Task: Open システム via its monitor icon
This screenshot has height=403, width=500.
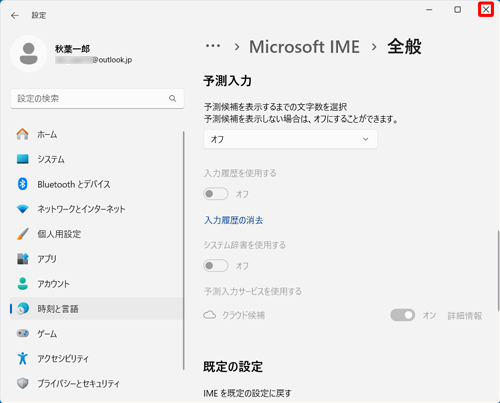Action: click(23, 159)
